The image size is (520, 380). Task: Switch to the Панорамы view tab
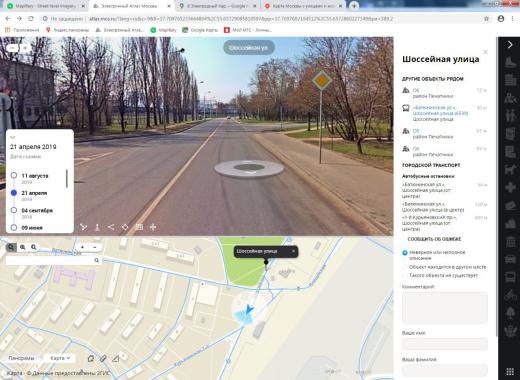(21, 358)
